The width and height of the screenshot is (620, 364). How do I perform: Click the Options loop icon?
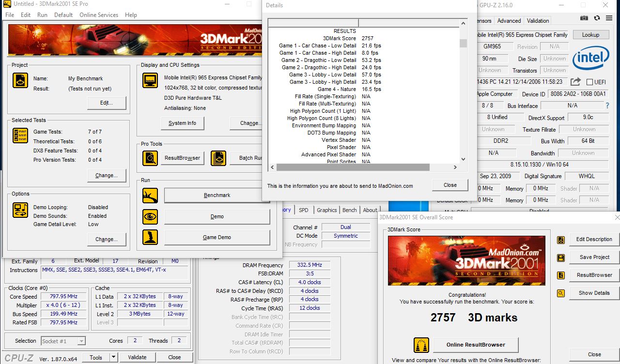[19, 210]
